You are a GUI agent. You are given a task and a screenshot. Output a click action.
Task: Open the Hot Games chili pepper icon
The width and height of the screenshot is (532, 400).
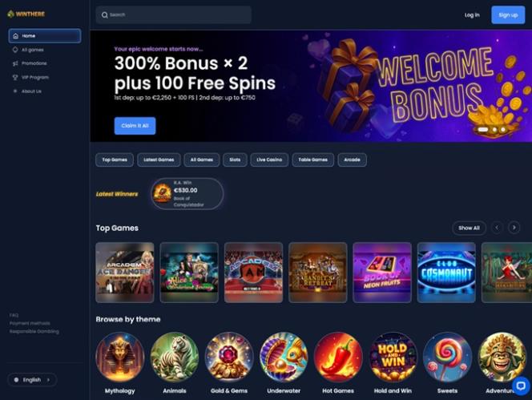pos(338,357)
